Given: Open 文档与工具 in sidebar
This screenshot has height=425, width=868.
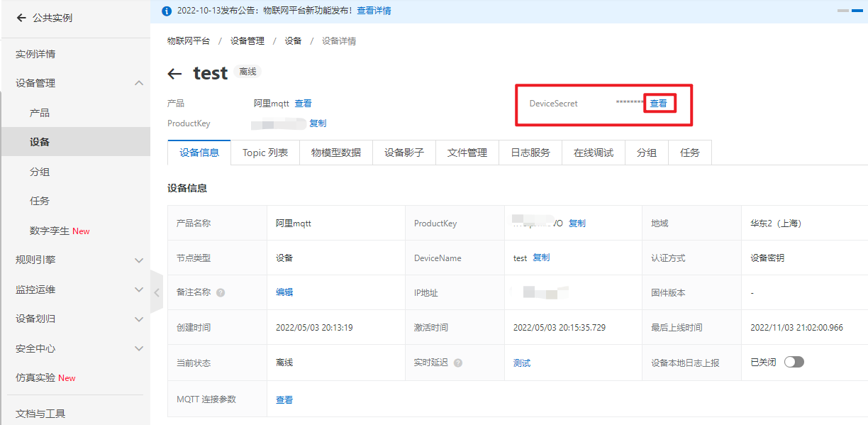Looking at the screenshot, I should click(x=40, y=414).
